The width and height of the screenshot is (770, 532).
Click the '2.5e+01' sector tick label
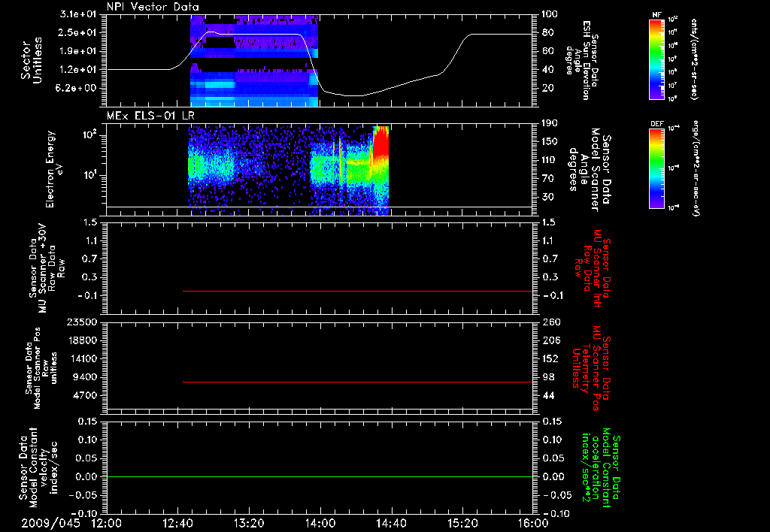[x=78, y=32]
